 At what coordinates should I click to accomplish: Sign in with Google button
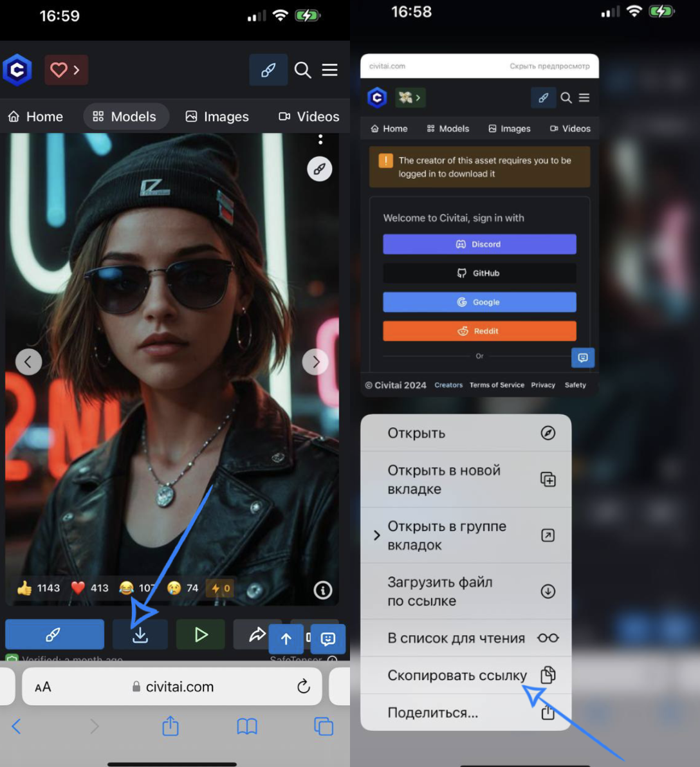point(479,302)
